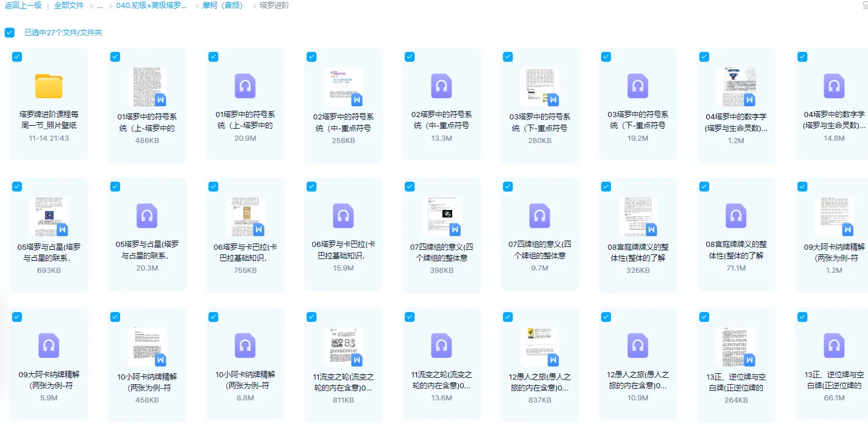Screen dimensions: 868x424
Task: Uncheck checkbox on 05 document (693KB)
Action: tap(17, 186)
